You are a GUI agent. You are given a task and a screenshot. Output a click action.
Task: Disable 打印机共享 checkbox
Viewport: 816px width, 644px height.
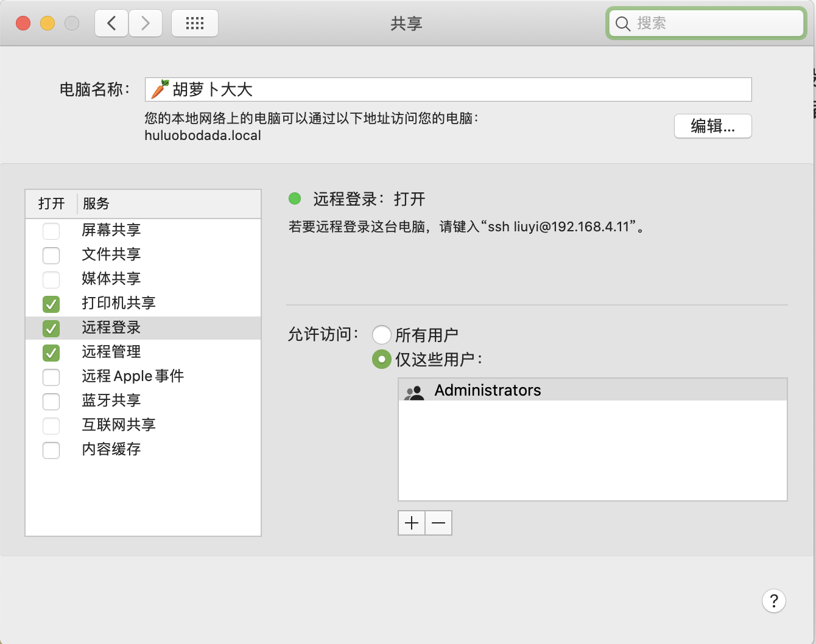coord(51,304)
